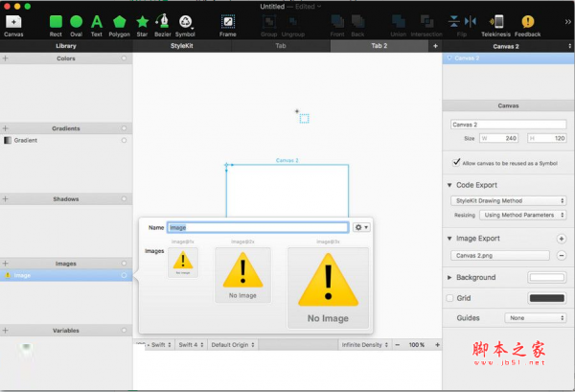Switch to the tab labeled Tab
The width and height of the screenshot is (575, 392).
pyautogui.click(x=280, y=45)
